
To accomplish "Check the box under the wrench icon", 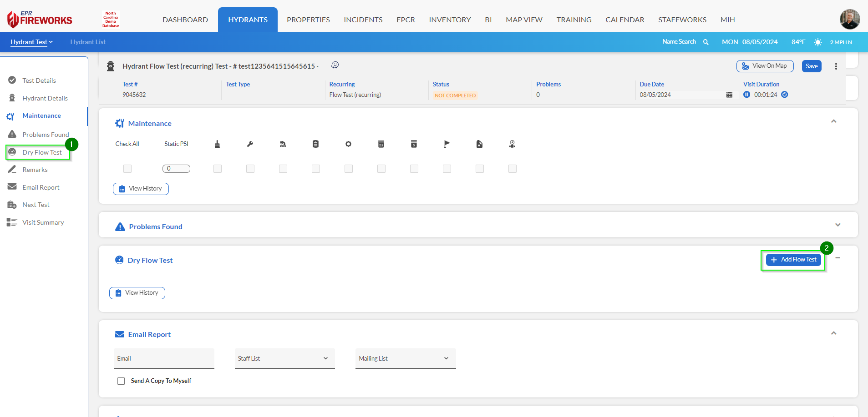I will click(250, 169).
